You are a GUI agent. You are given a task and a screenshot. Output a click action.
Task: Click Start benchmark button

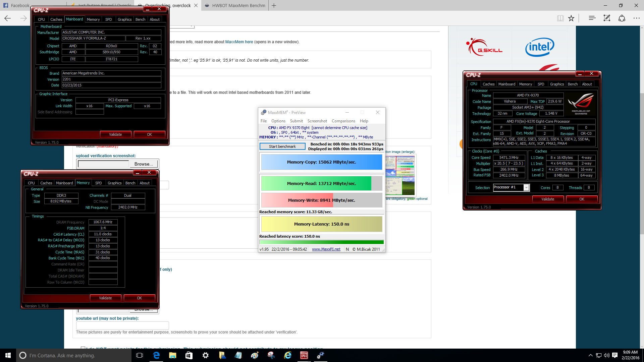pyautogui.click(x=282, y=146)
